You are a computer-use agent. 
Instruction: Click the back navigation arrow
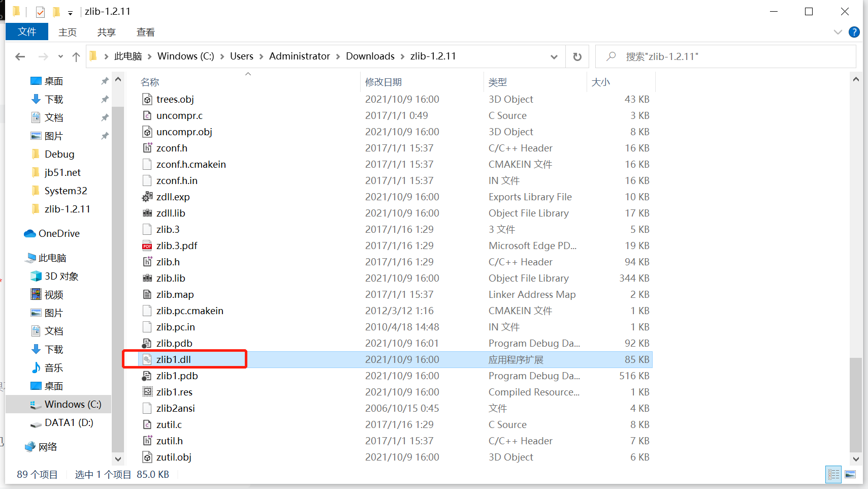[20, 56]
